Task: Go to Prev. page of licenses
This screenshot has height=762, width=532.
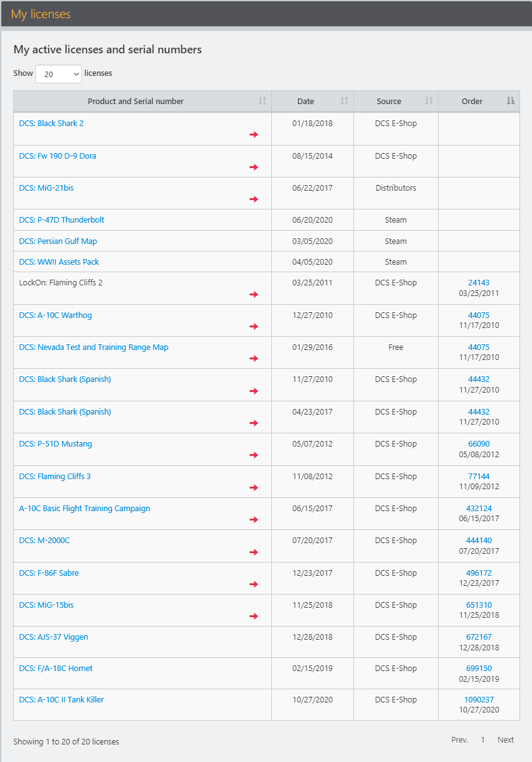Action: tap(459, 740)
